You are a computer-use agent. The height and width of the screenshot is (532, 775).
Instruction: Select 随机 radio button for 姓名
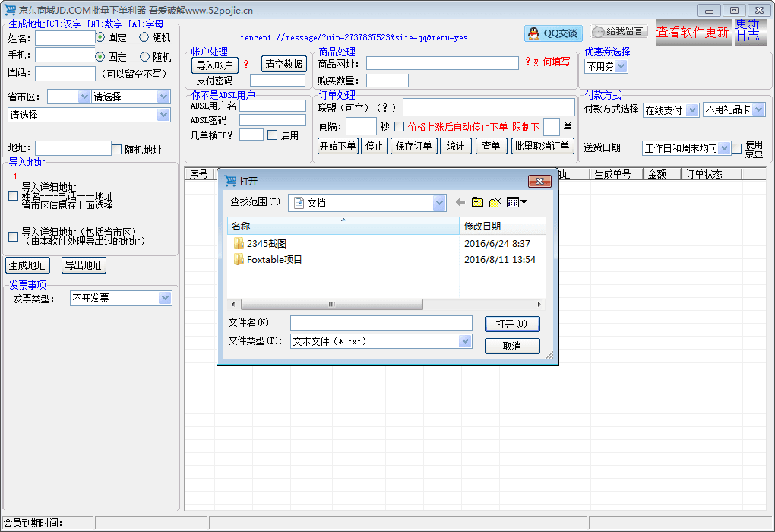click(x=144, y=37)
